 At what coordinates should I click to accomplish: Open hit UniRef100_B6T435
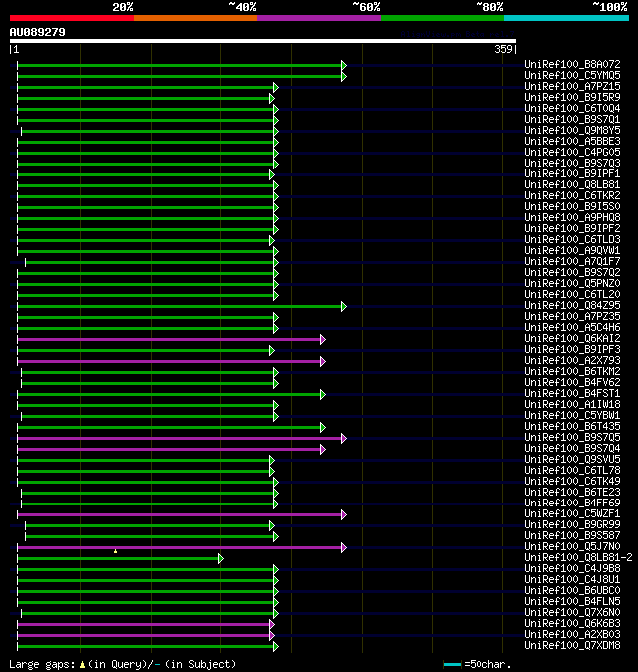click(x=572, y=426)
